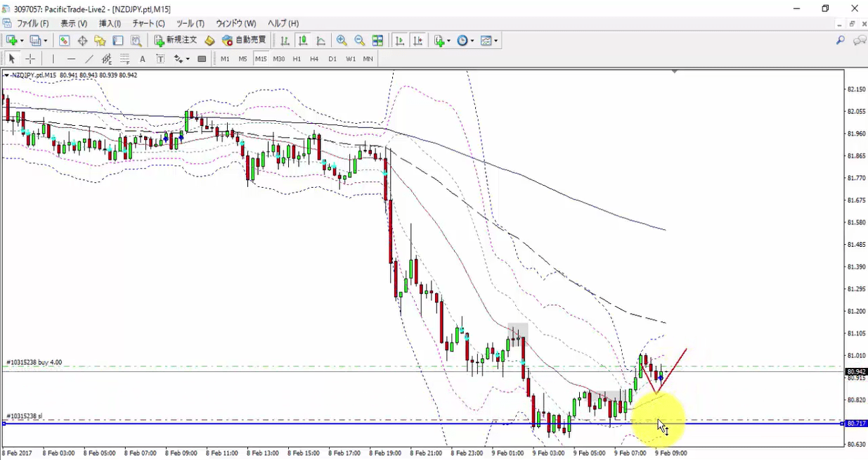Open the 表示(V) menu
Image resolution: width=868 pixels, height=460 pixels.
coord(74,23)
